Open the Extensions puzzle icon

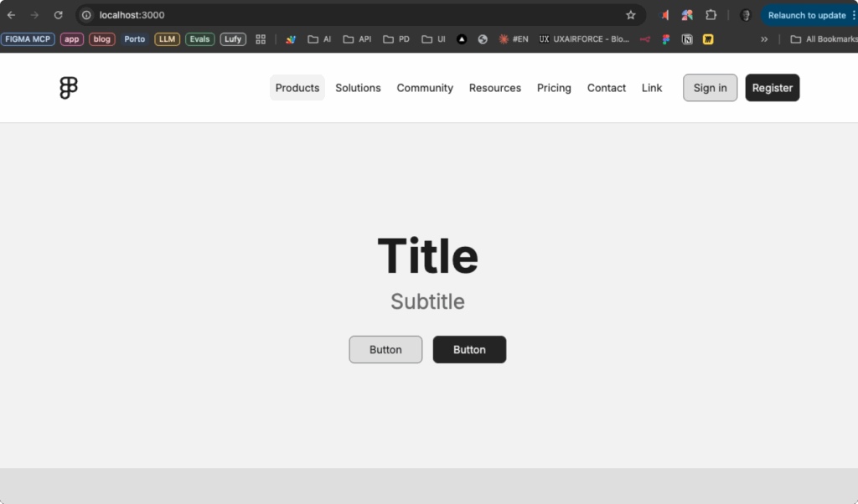[711, 15]
